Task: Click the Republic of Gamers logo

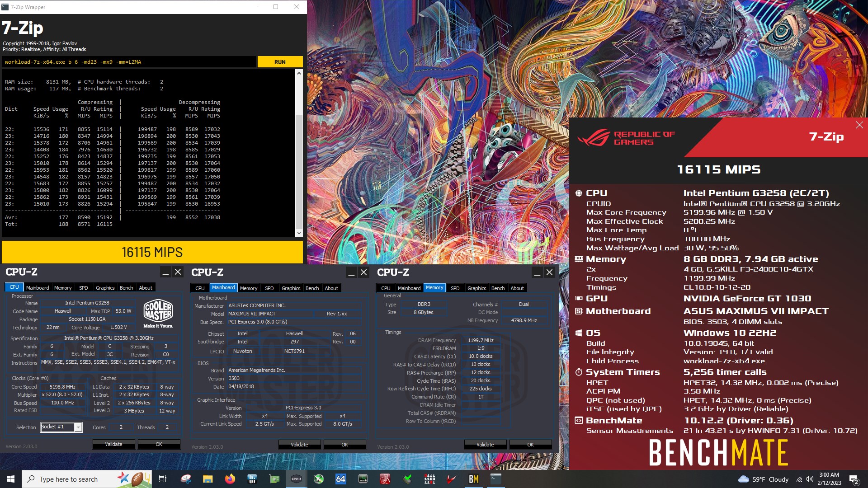Action: click(x=626, y=138)
